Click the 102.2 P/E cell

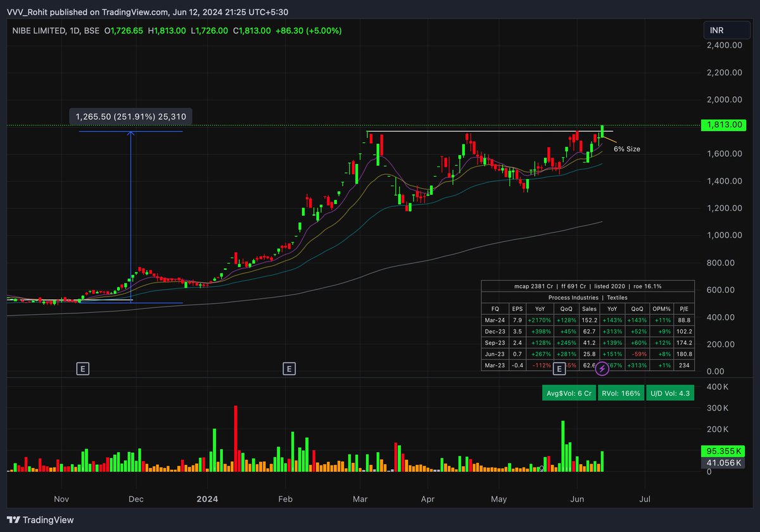[x=684, y=331]
